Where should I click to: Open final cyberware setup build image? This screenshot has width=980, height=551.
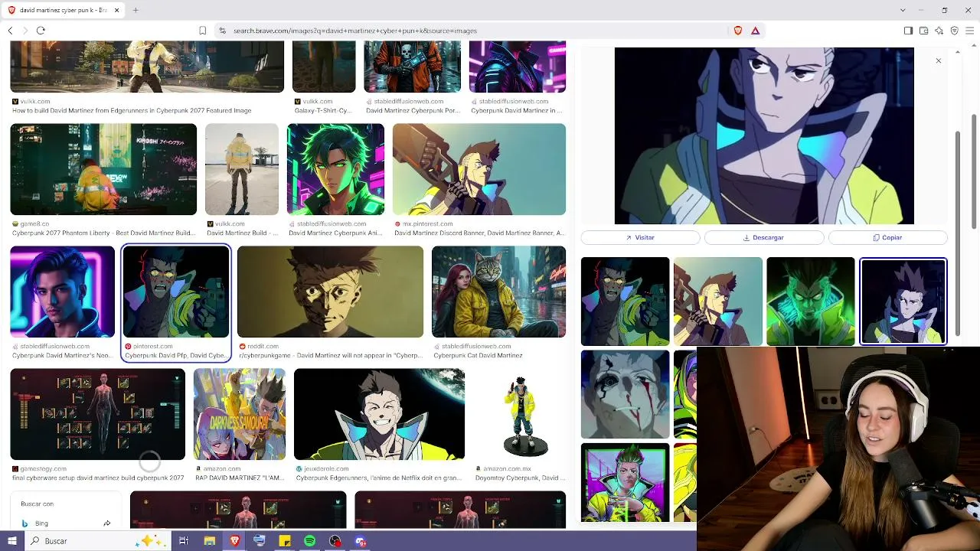[x=97, y=414]
